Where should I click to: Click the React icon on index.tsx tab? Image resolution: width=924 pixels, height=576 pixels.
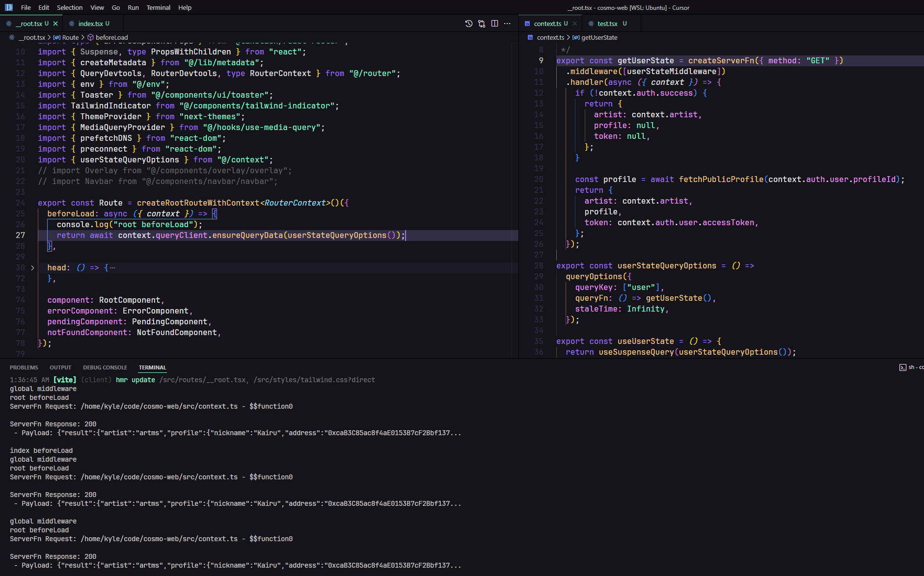point(72,24)
